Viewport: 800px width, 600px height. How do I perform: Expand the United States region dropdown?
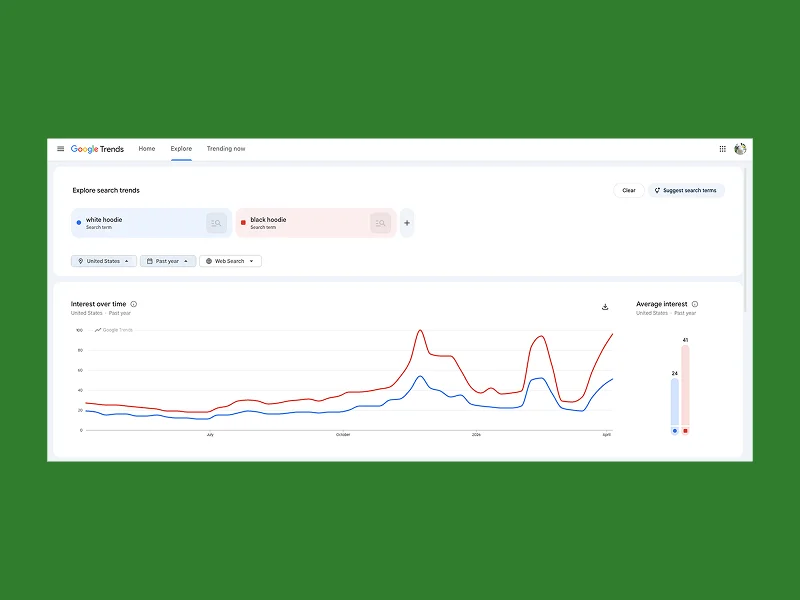pos(104,261)
